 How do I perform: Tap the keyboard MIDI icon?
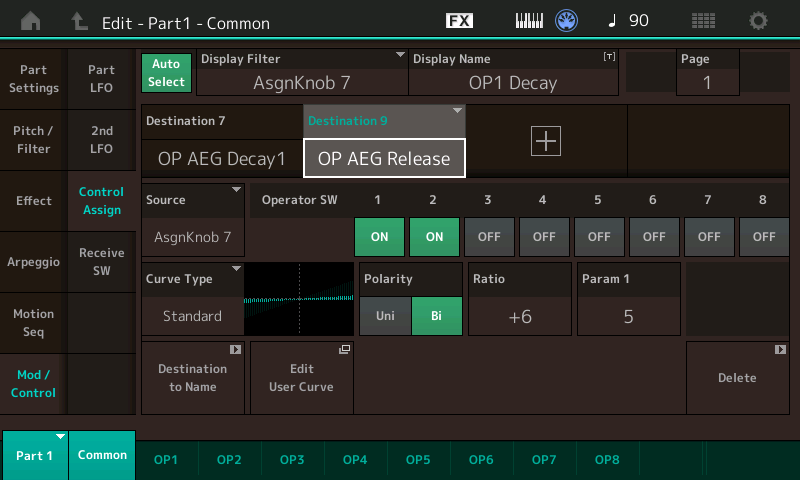529,20
